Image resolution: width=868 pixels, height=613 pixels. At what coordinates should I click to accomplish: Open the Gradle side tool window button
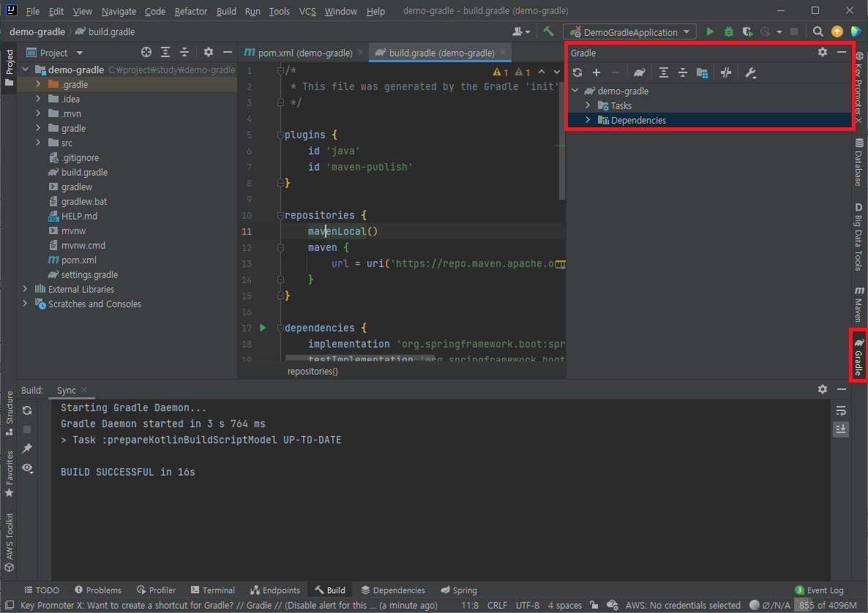pyautogui.click(x=858, y=356)
